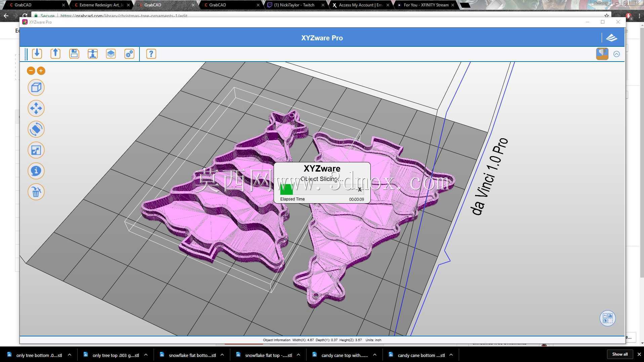Open the gear Settings icon in the toolbar
Image resolution: width=644 pixels, height=362 pixels.
tap(129, 54)
